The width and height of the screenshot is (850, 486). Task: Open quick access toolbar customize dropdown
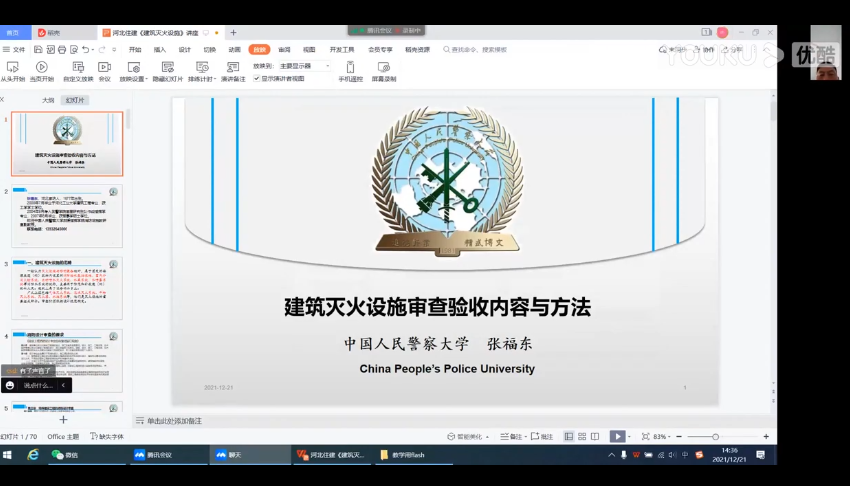point(114,49)
